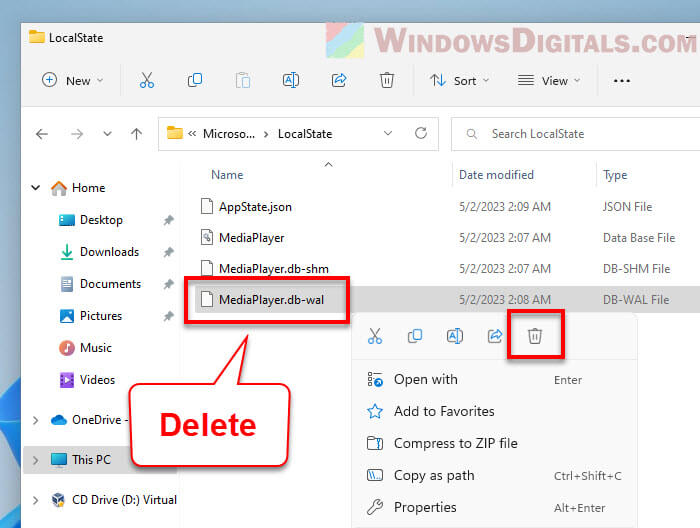This screenshot has height=528, width=700.
Task: Click the Search LocalState input field
Action: click(x=576, y=134)
